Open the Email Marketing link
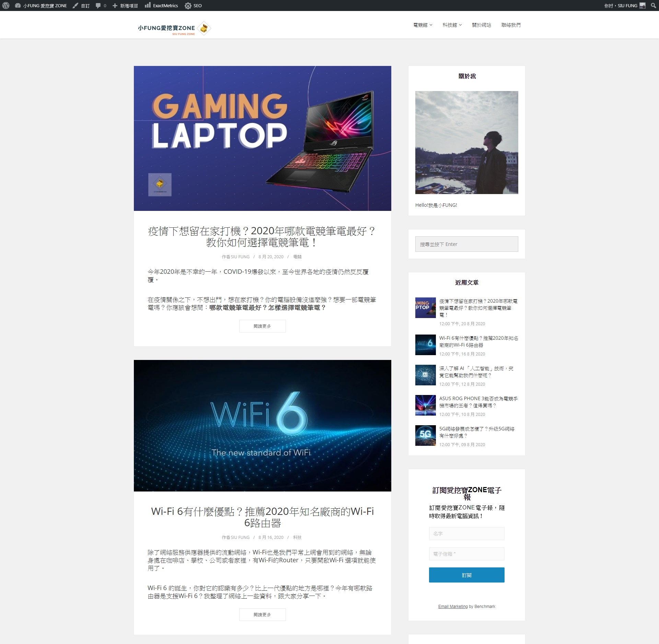659x644 pixels. [x=453, y=606]
